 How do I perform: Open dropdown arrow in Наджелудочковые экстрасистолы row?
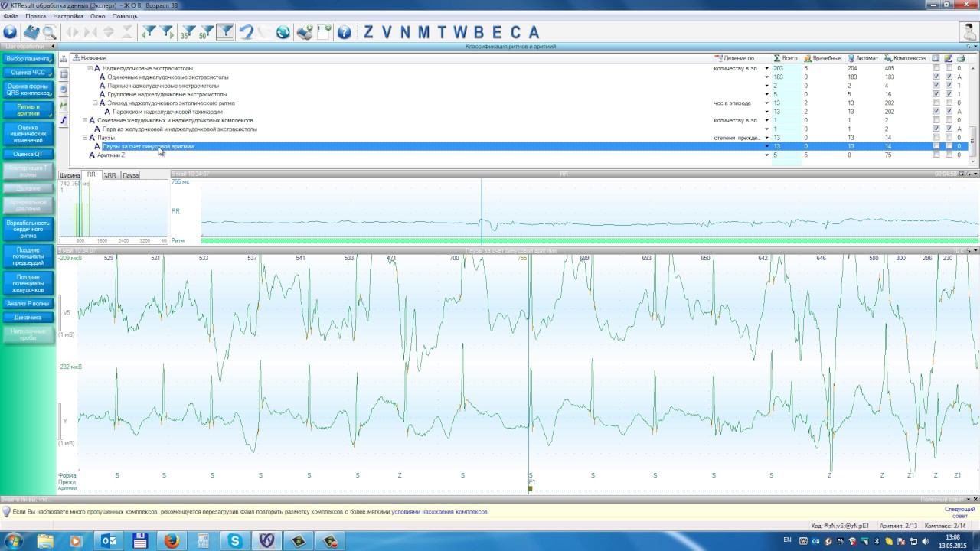pos(766,68)
